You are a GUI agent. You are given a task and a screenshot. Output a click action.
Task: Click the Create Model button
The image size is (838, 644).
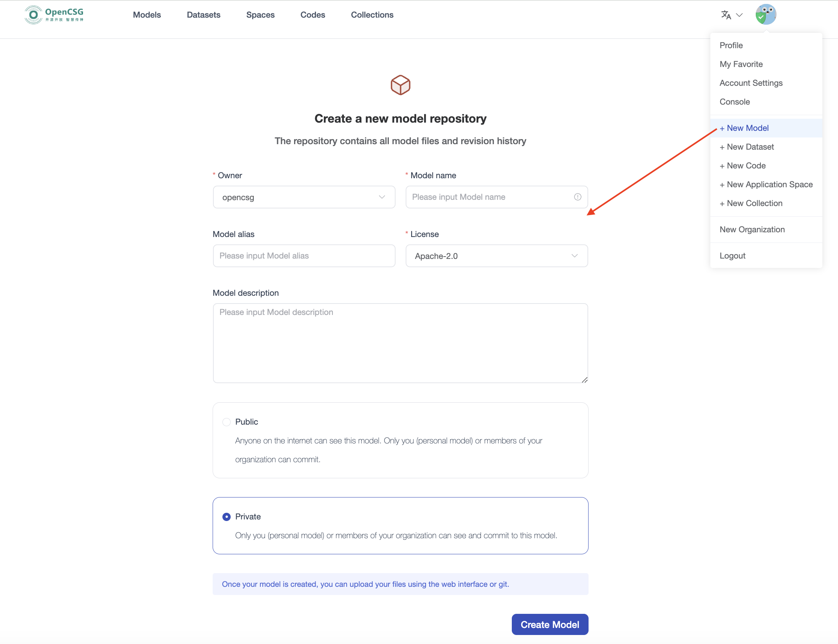(x=549, y=624)
